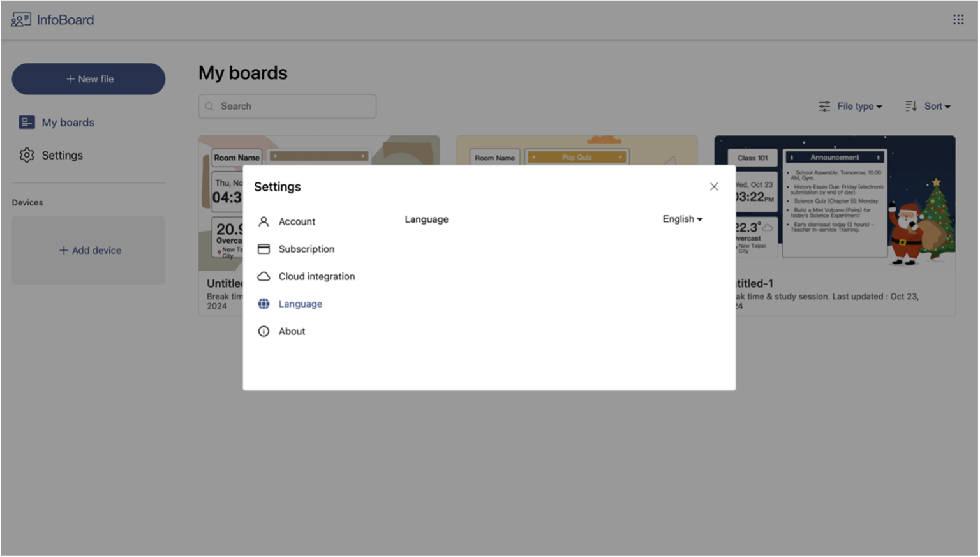
Task: Click the Cloud integration cloud icon
Action: tap(264, 277)
